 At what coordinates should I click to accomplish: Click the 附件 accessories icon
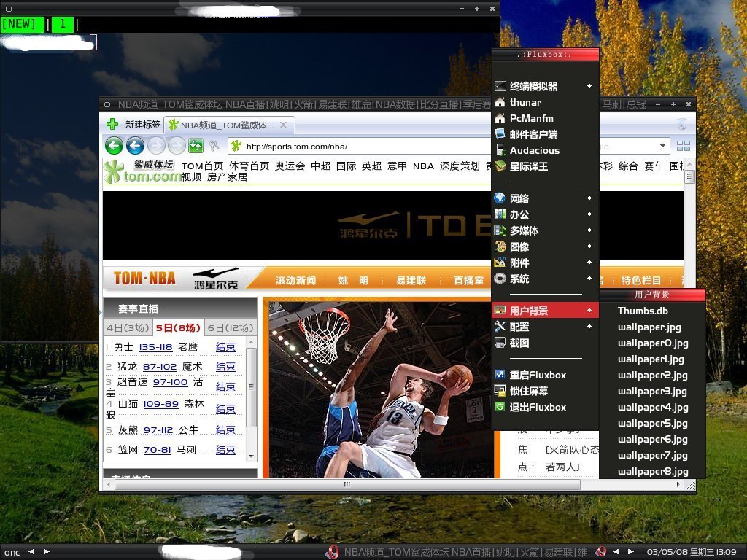tap(500, 262)
